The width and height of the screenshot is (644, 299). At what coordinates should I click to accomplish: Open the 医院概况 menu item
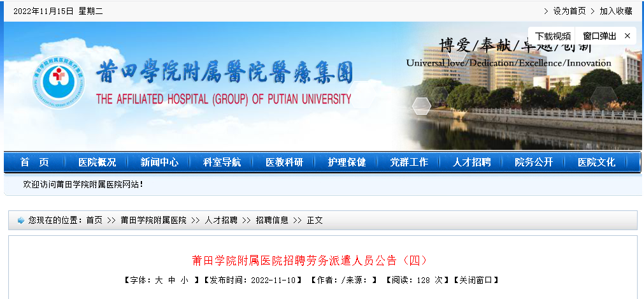pyautogui.click(x=97, y=163)
